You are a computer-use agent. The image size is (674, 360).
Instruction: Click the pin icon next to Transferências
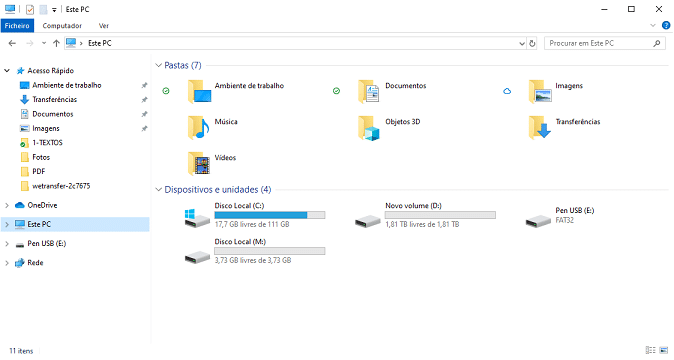tap(144, 100)
